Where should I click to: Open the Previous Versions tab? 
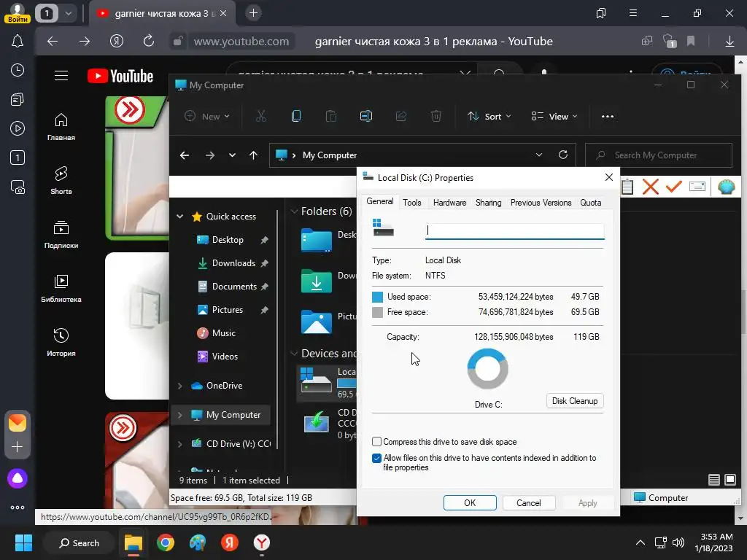[541, 203]
